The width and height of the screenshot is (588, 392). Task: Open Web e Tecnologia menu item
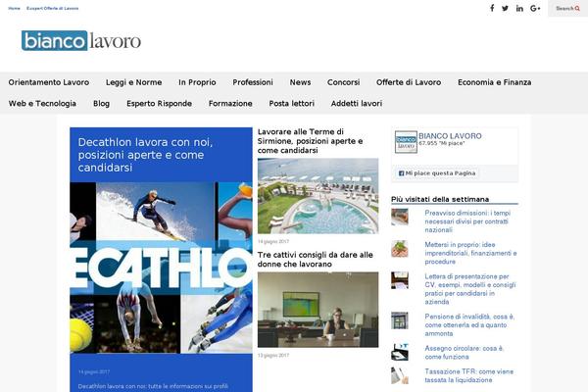pyautogui.click(x=42, y=103)
